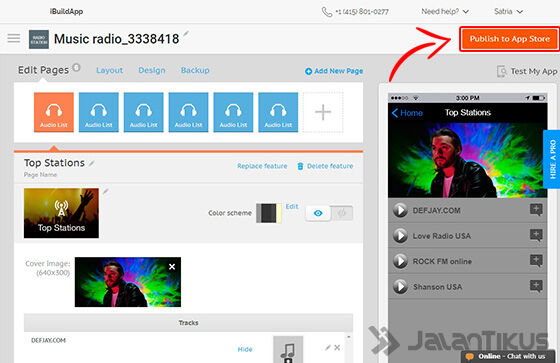The image size is (560, 363).
Task: Open the Edit Pages info icon
Action: (76, 67)
